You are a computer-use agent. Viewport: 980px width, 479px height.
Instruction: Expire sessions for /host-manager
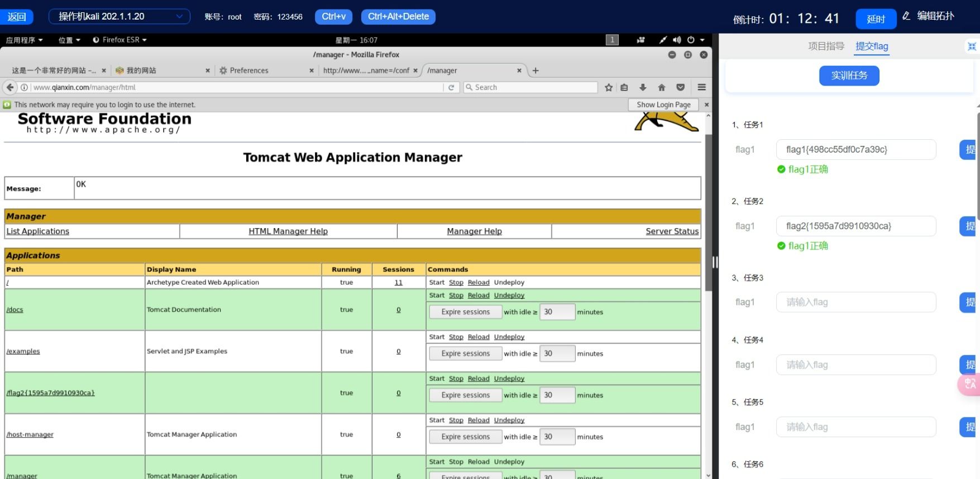click(x=466, y=437)
